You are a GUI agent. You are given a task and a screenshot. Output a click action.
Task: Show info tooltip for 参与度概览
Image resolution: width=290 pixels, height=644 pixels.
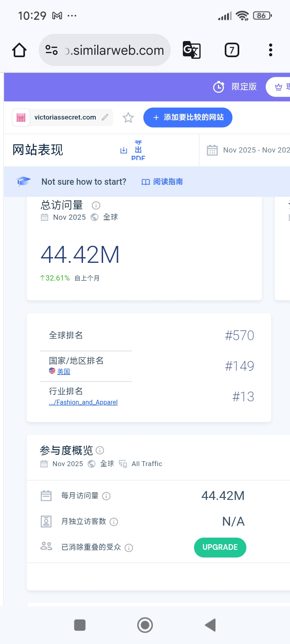[100, 450]
